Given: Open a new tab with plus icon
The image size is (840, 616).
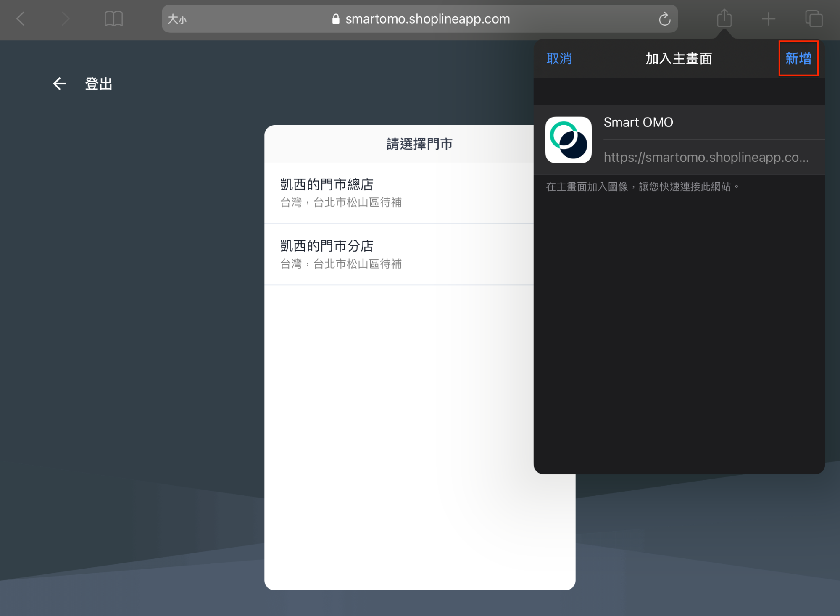Looking at the screenshot, I should click(769, 19).
